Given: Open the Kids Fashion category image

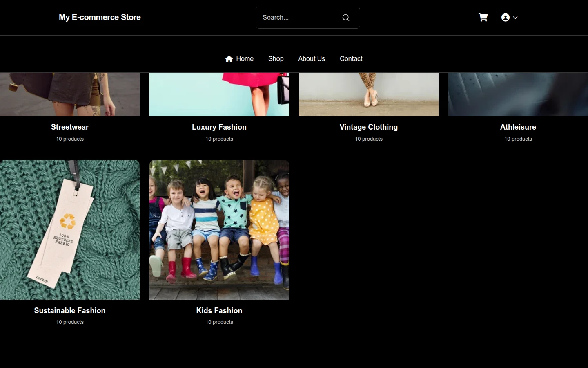Looking at the screenshot, I should pyautogui.click(x=219, y=230).
